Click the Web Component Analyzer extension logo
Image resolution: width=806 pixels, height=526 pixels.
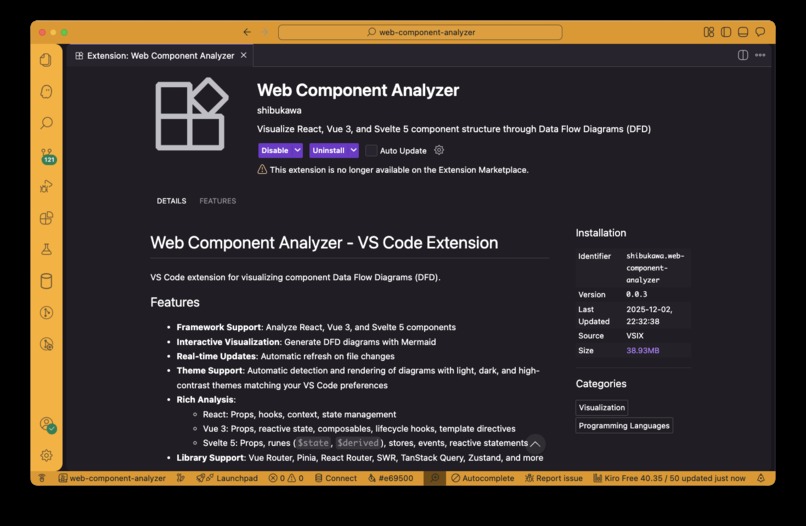(x=192, y=114)
